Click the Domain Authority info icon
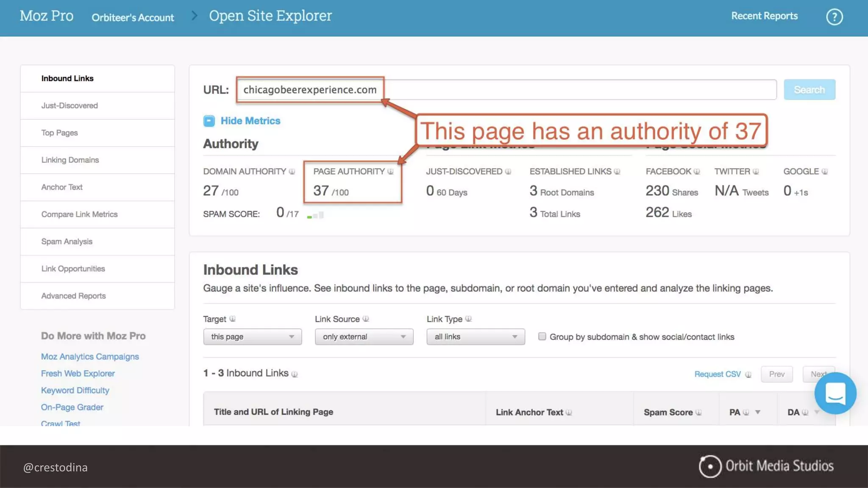This screenshot has width=868, height=488. click(x=292, y=172)
